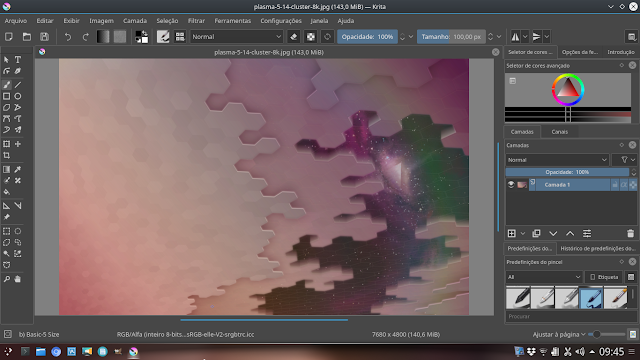The image size is (640, 360).
Task: Save the current document
Action: tap(44, 37)
